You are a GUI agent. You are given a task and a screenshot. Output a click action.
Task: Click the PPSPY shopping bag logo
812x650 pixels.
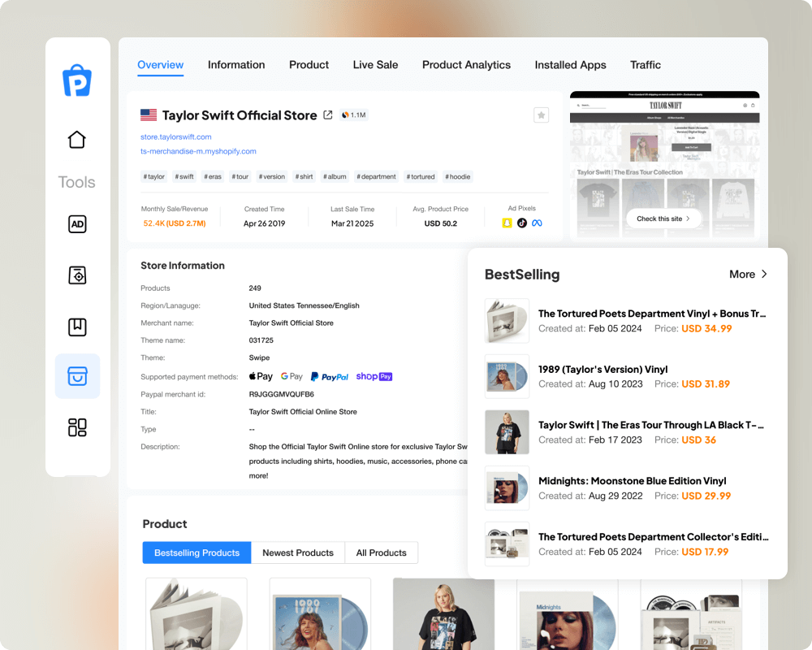(x=77, y=80)
